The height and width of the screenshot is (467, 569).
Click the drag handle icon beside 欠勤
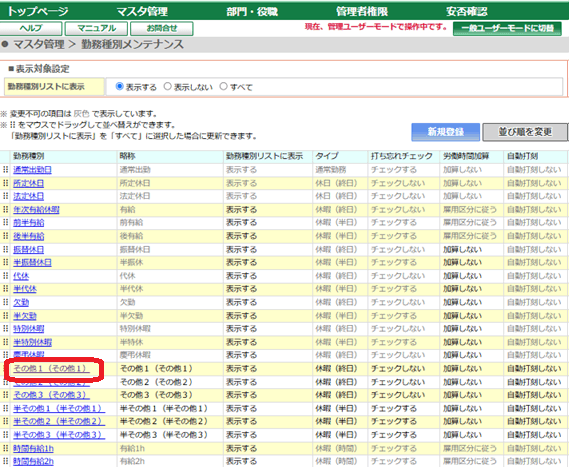click(5, 302)
